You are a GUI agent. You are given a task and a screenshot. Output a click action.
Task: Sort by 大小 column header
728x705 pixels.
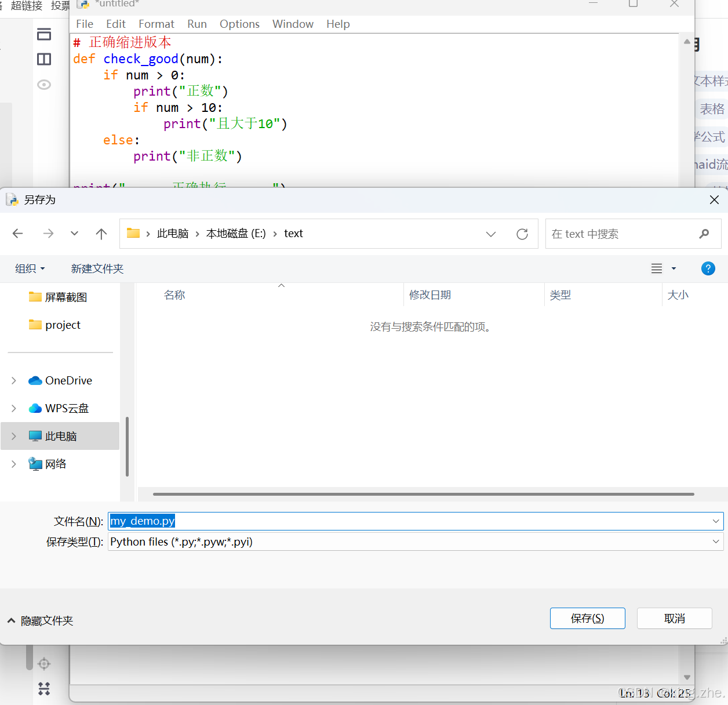(678, 295)
